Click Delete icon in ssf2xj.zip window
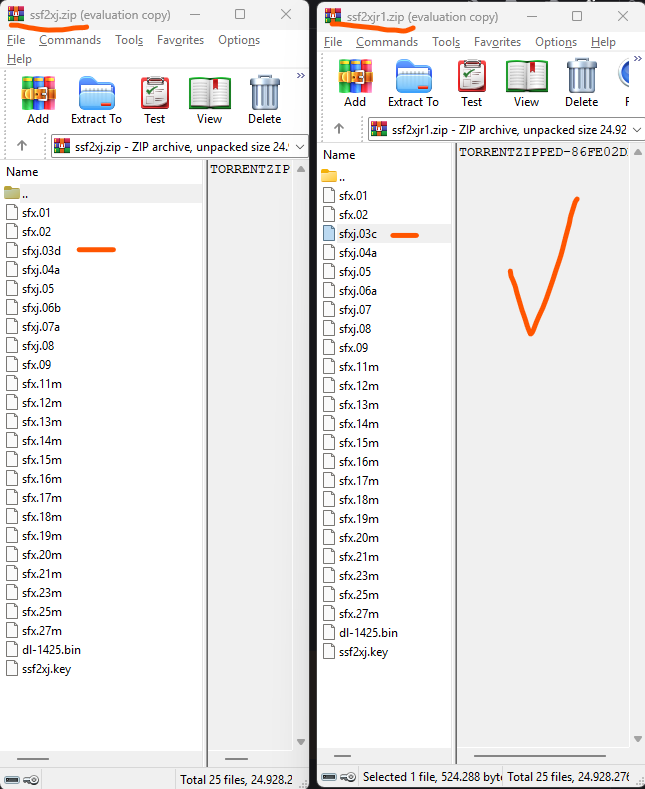 (x=265, y=100)
